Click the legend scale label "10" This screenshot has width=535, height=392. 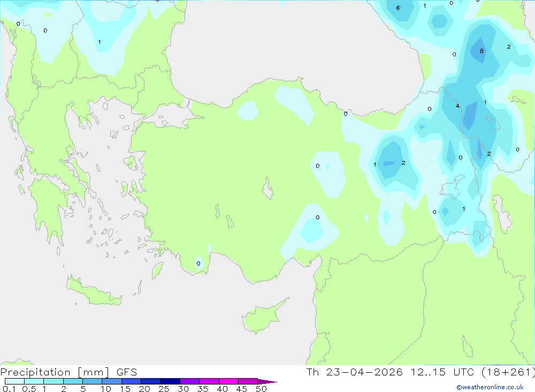click(x=106, y=389)
